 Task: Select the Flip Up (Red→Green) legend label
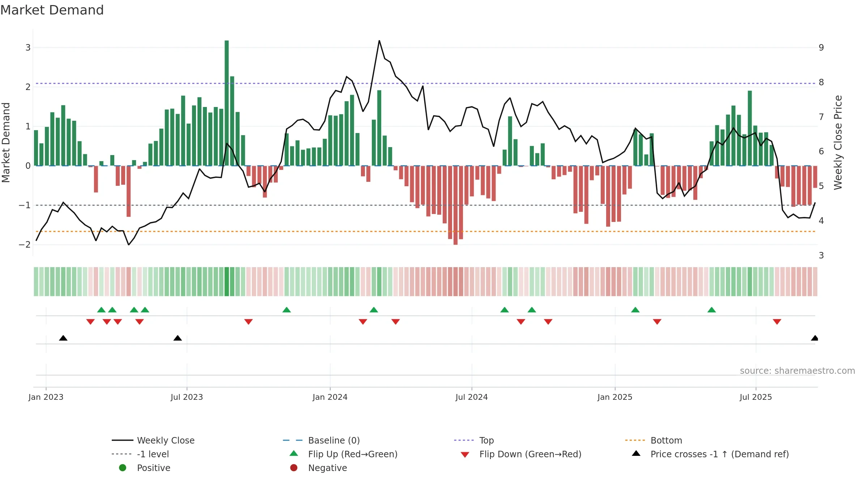click(x=353, y=454)
